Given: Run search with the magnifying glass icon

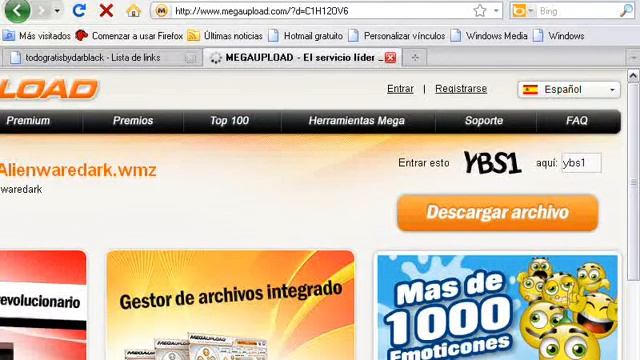Looking at the screenshot, I should pyautogui.click(x=626, y=11).
